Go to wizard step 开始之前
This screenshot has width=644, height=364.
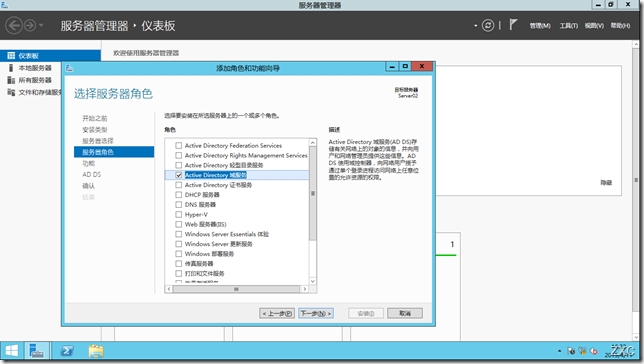tap(94, 118)
